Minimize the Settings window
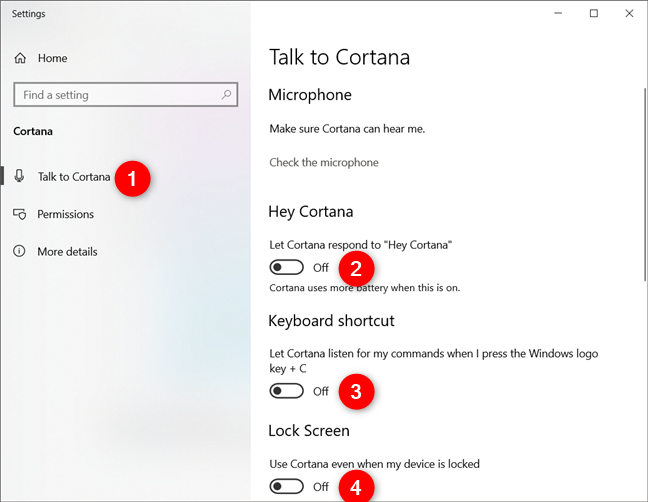The height and width of the screenshot is (502, 648). pyautogui.click(x=558, y=14)
